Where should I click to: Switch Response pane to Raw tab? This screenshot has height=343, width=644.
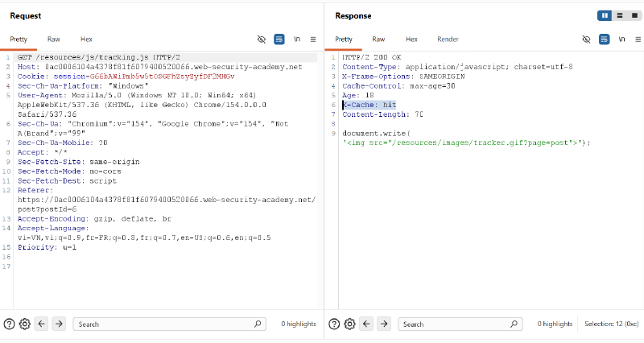[x=378, y=39]
